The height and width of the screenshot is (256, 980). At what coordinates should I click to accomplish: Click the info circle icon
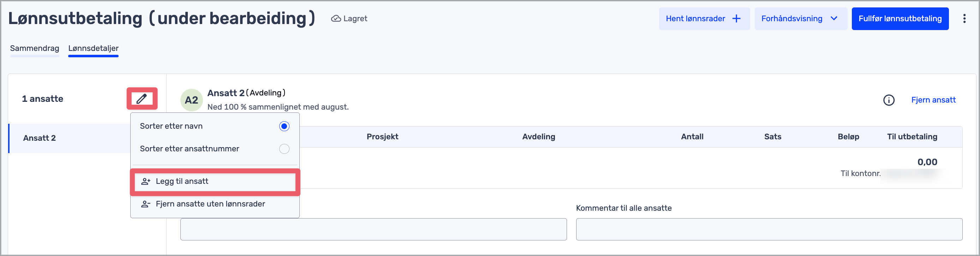pyautogui.click(x=889, y=100)
